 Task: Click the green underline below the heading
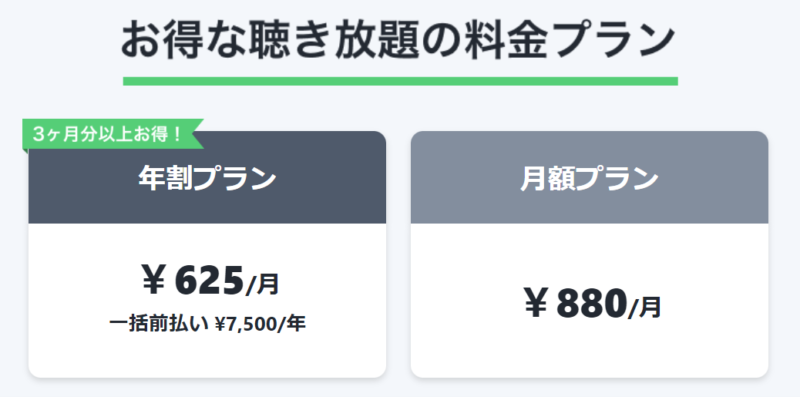[401, 81]
